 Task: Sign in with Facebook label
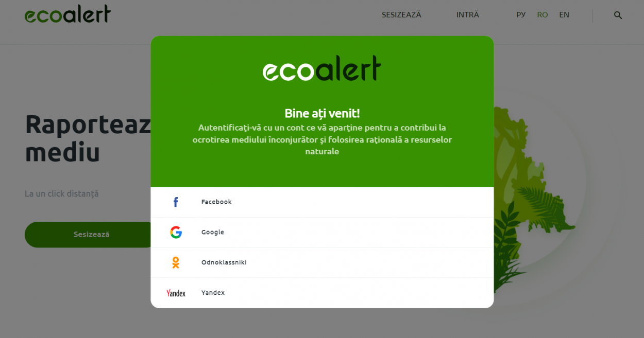point(216,202)
